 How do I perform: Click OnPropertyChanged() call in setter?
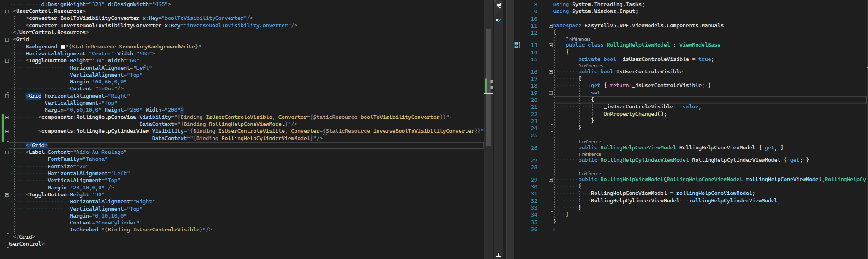pos(635,114)
